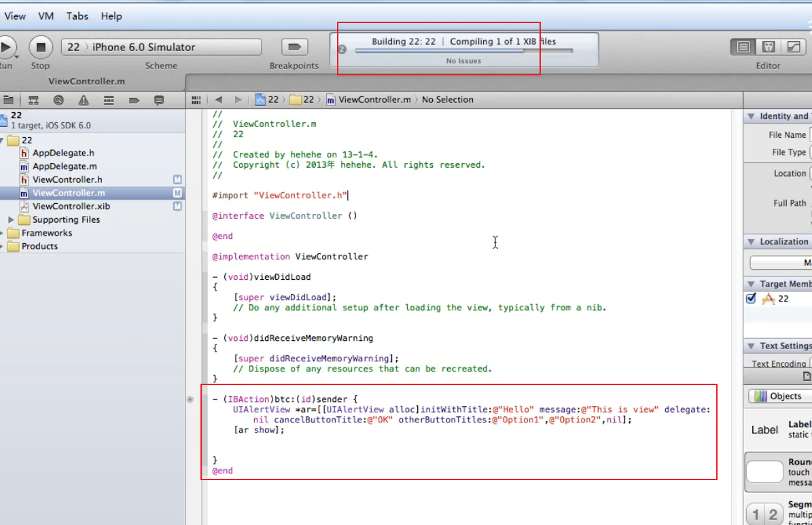Open the related files grid icon
The width and height of the screenshot is (812, 525).
196,100
